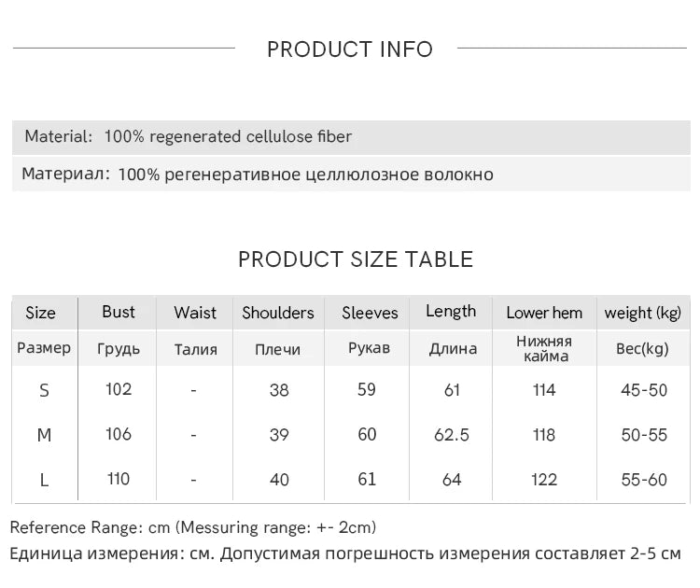Click the PRODUCT INFO heading

[350, 49]
